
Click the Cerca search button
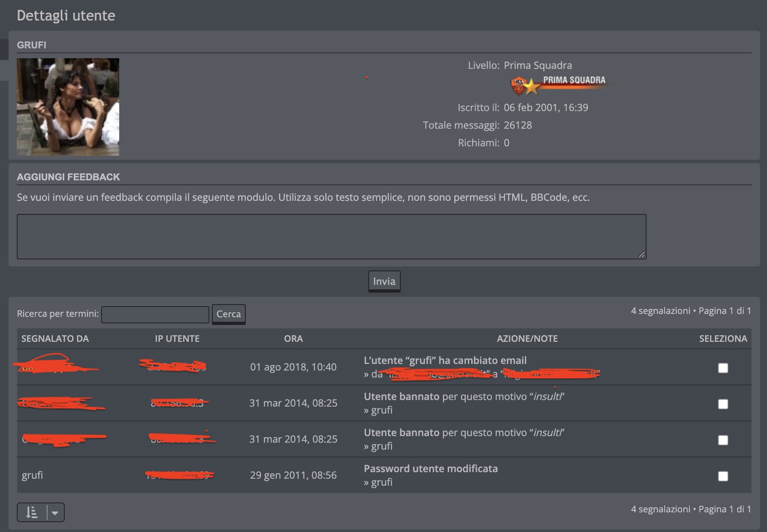tap(229, 314)
